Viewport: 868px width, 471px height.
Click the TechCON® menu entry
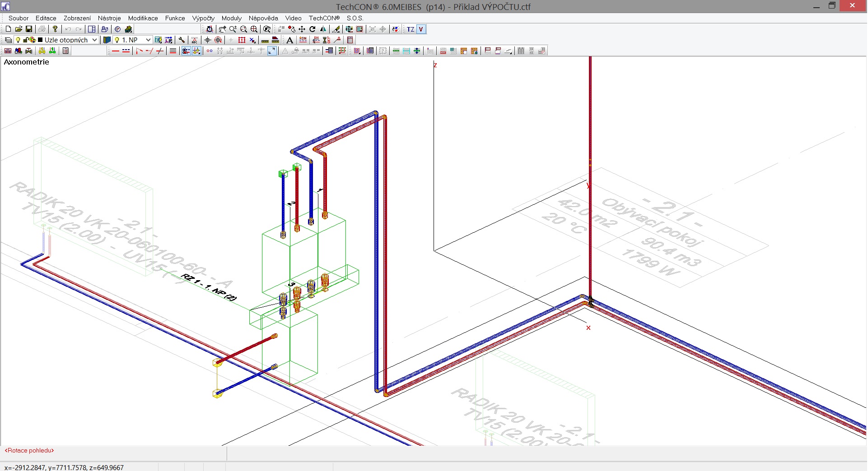coord(324,18)
